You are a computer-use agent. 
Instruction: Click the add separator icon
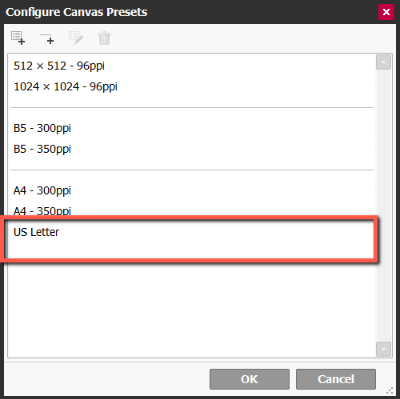click(x=47, y=38)
